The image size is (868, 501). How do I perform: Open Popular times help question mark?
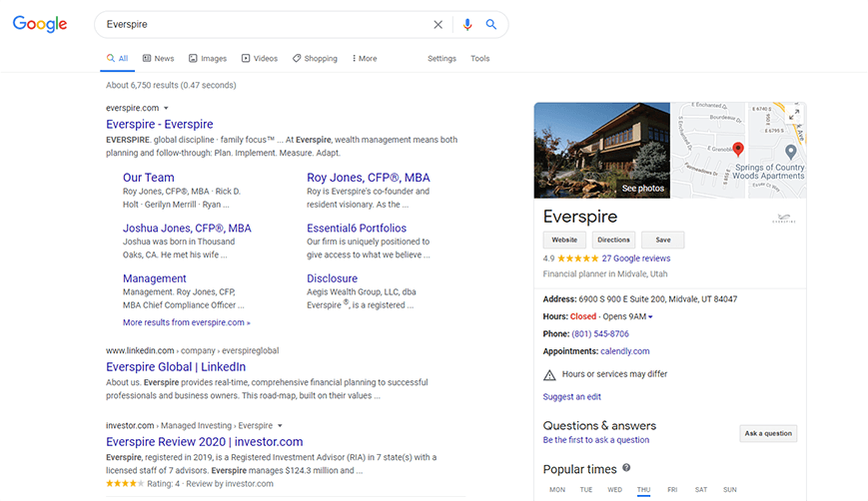click(x=626, y=468)
